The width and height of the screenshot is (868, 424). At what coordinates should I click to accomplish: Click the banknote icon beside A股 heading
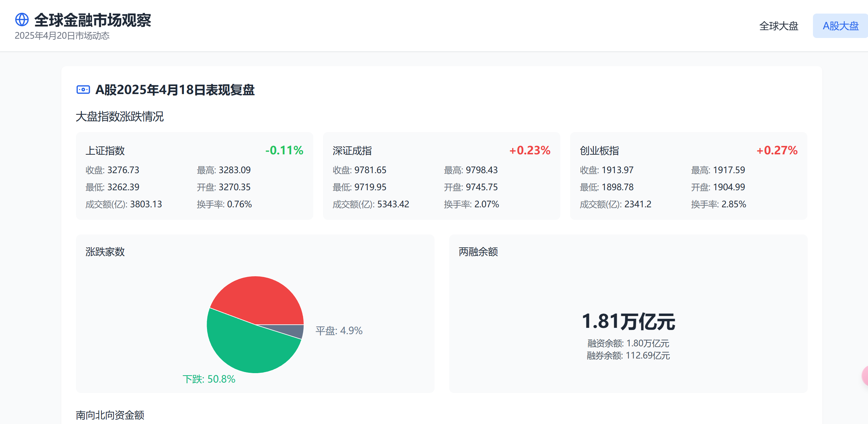click(x=83, y=90)
